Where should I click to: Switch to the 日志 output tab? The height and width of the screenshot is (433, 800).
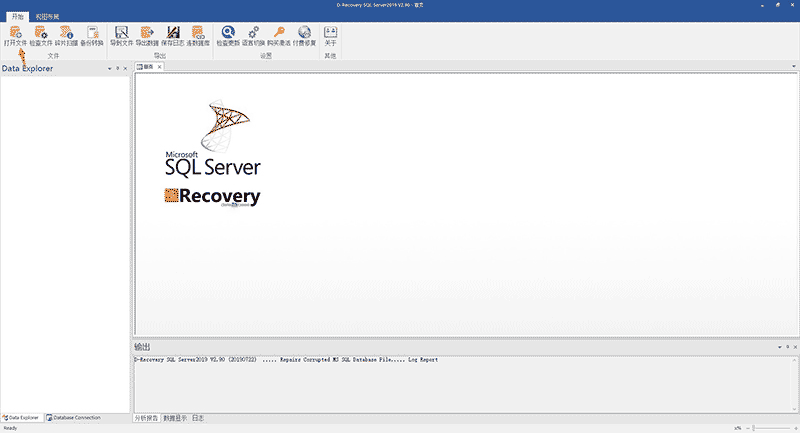coord(198,418)
